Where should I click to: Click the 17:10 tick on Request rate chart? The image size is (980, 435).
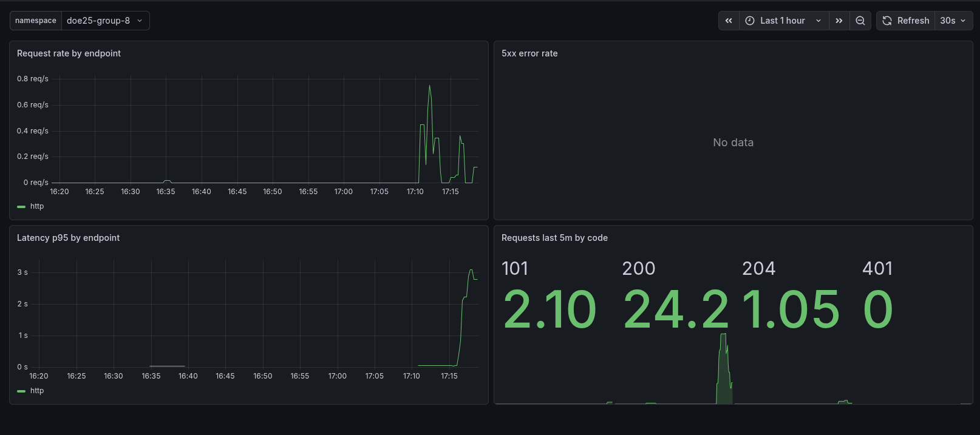415,192
